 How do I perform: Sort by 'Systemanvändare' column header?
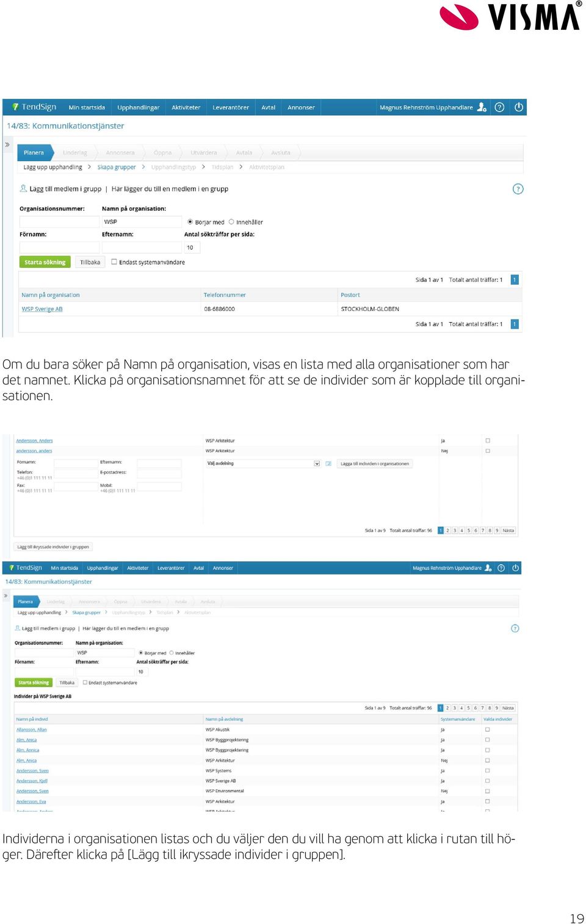coord(458,719)
